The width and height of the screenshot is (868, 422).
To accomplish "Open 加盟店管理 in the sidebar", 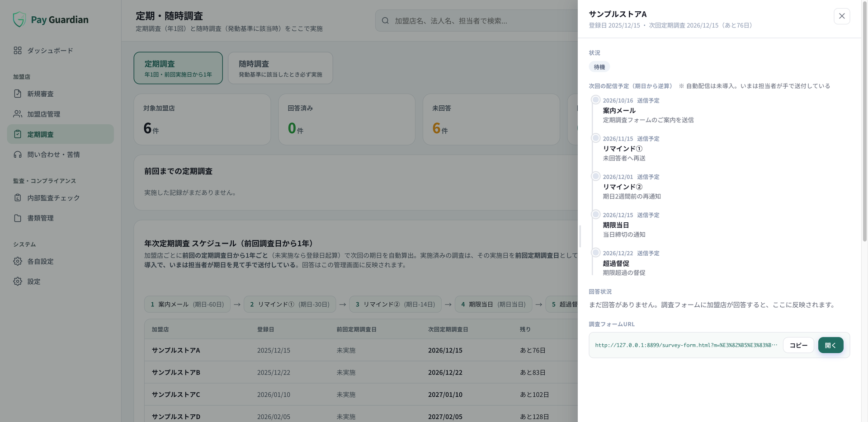I will [61, 114].
